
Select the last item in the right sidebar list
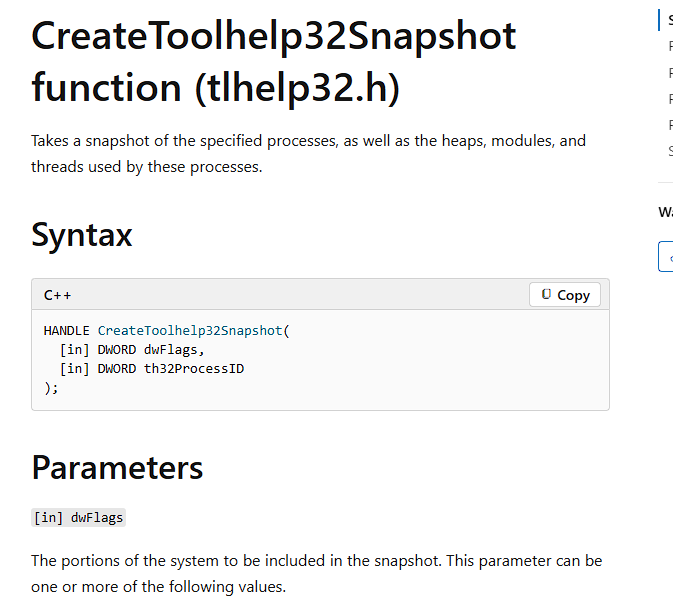pyautogui.click(x=669, y=151)
